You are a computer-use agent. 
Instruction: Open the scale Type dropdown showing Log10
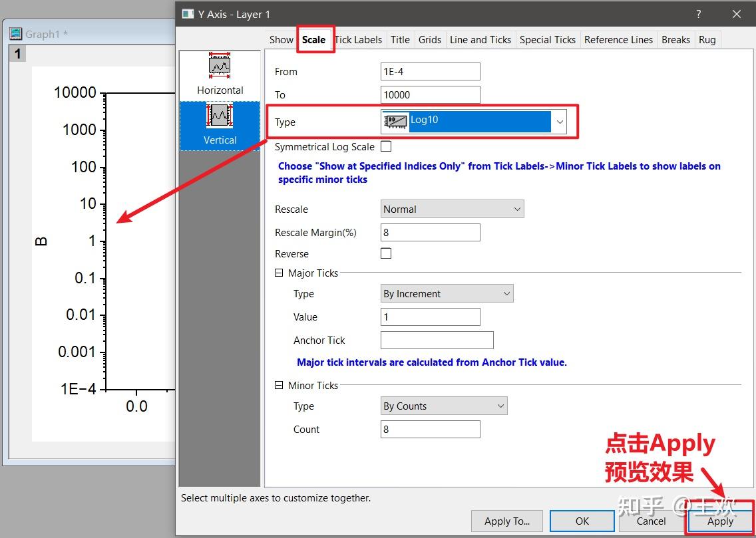coord(473,122)
